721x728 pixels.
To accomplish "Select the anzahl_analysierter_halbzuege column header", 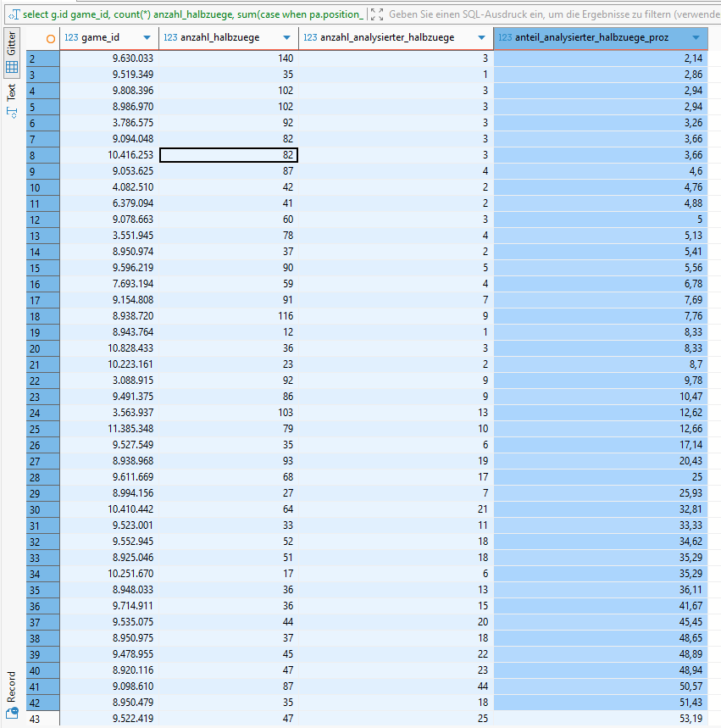I will 386,38.
